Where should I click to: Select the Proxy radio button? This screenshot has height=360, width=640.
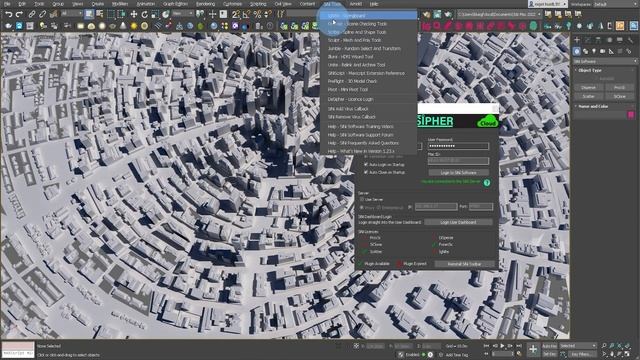(362, 207)
